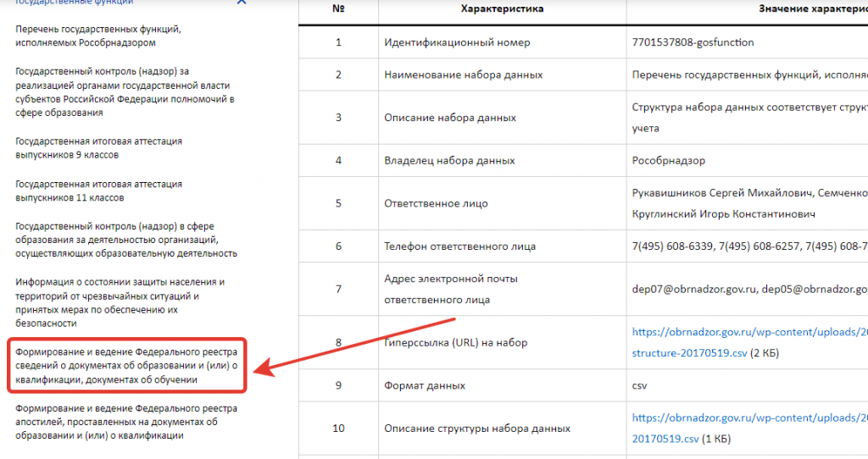Open Государственная итоговая аттестация выпускников 9 классов
The height and width of the screenshot is (459, 868).
click(98, 148)
